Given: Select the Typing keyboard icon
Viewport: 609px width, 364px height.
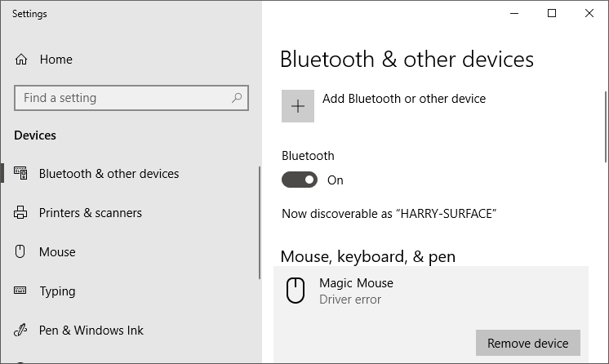Looking at the screenshot, I should click(20, 291).
